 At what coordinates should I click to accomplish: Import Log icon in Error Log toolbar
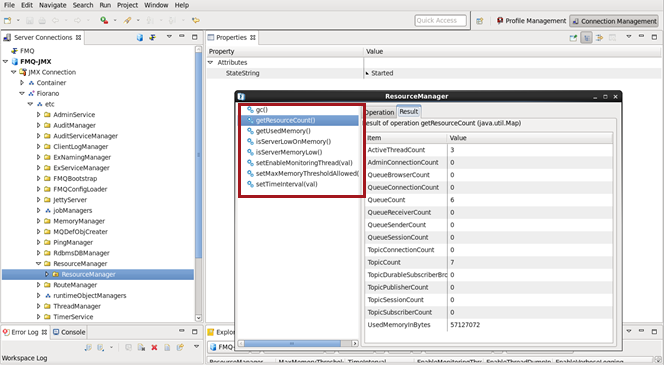(x=101, y=347)
